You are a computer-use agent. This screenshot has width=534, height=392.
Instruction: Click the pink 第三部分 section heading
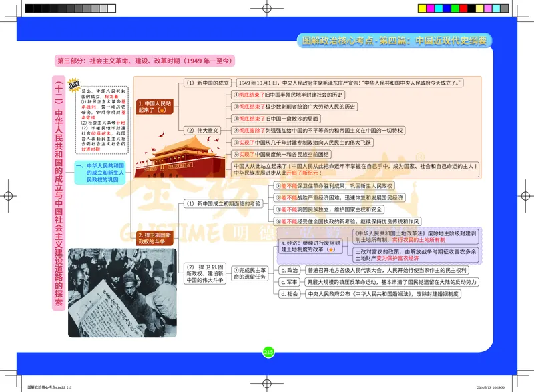pos(144,61)
